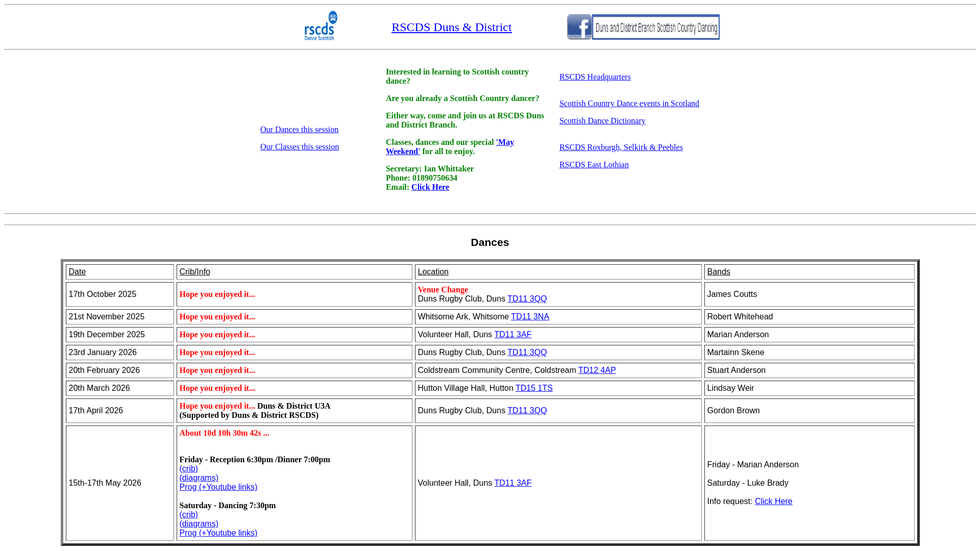Click the Venue Change notice text
The height and width of the screenshot is (551, 980).
point(443,290)
